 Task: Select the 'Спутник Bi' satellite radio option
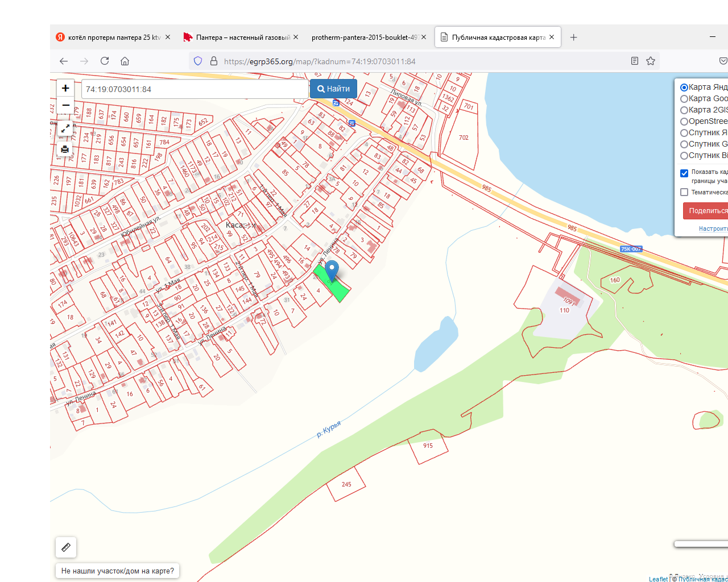click(x=684, y=156)
